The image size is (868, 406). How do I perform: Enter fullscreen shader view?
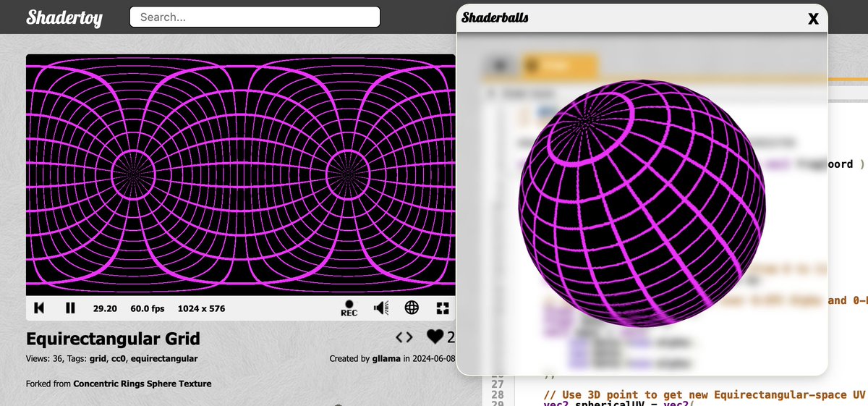coord(443,308)
